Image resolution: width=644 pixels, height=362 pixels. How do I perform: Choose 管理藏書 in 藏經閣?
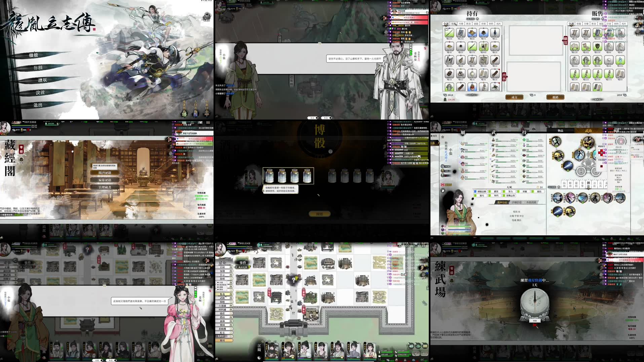tap(105, 187)
